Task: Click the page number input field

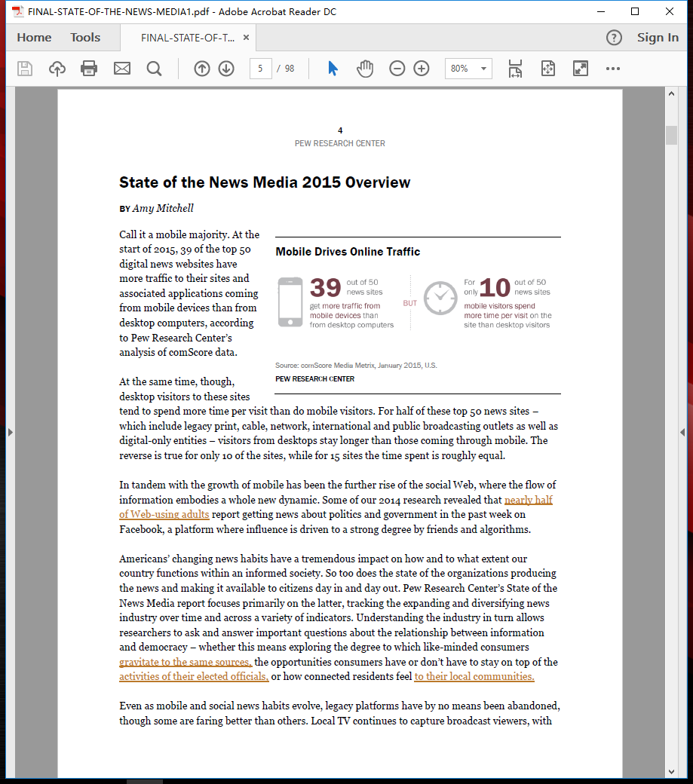Action: pos(260,69)
